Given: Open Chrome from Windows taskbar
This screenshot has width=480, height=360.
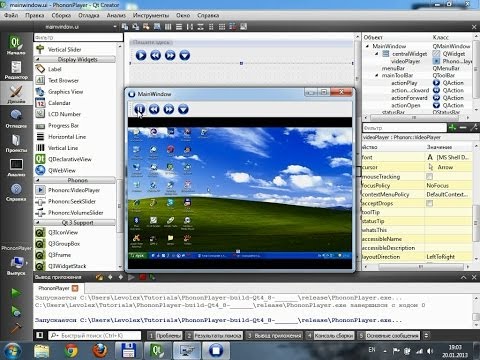Looking at the screenshot, I should coord(71,350).
